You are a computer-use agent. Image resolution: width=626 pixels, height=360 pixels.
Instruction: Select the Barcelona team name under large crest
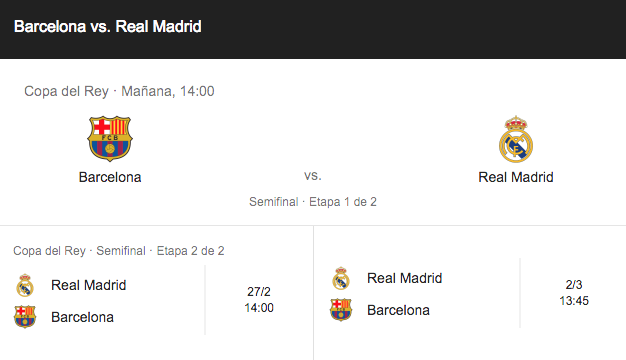(110, 177)
